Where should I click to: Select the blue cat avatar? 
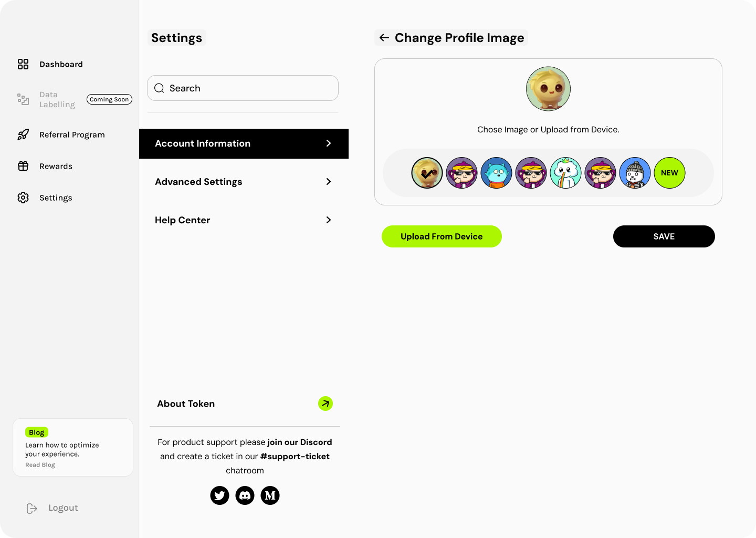pos(496,172)
